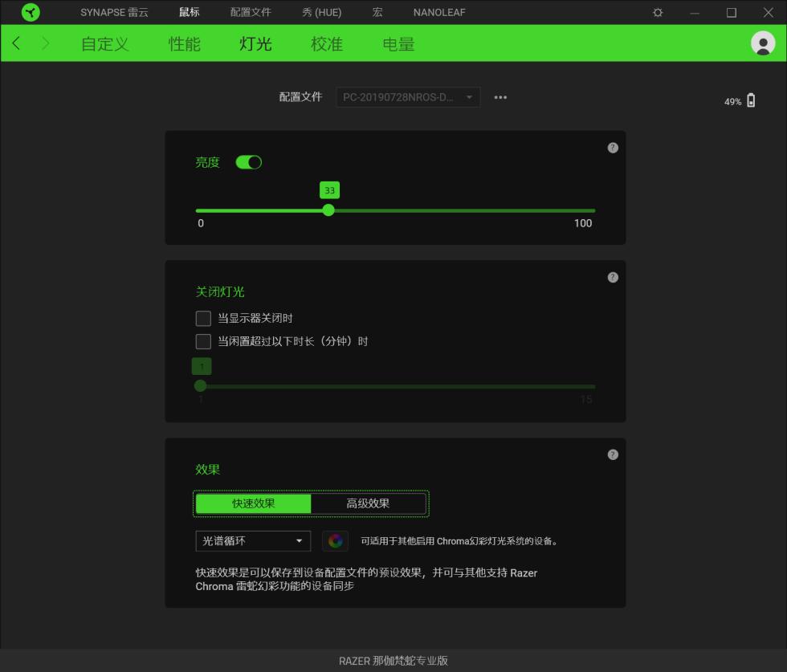Open the Chroma color wheel icon
787x672 pixels.
pyautogui.click(x=335, y=541)
